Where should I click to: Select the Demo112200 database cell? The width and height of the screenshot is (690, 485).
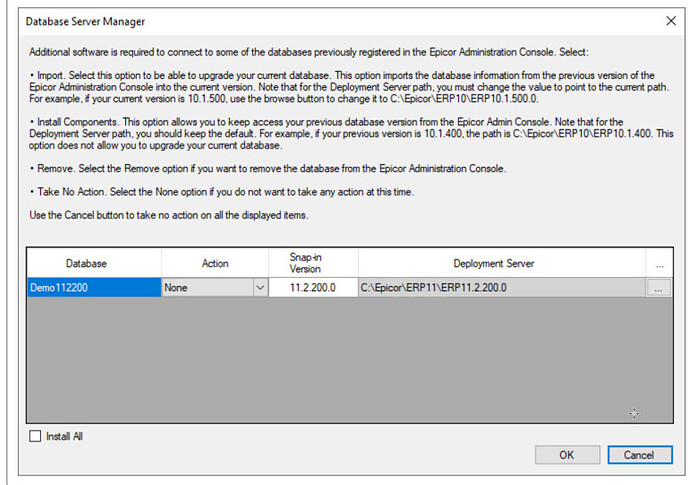[94, 288]
